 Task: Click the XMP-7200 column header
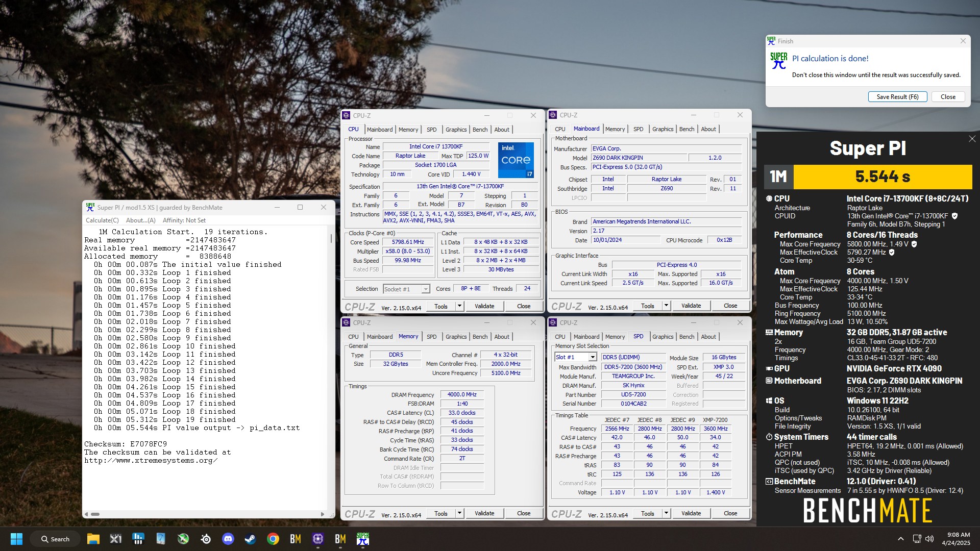pos(715,420)
